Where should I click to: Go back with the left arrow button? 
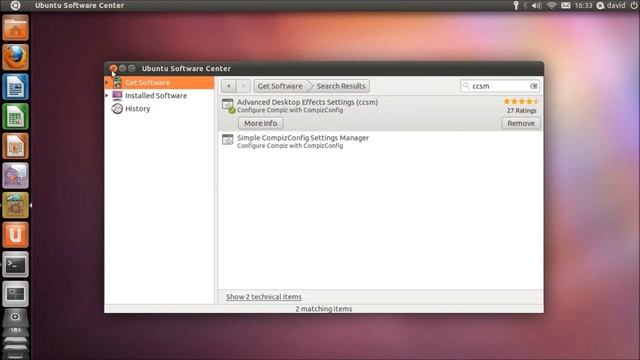point(229,86)
